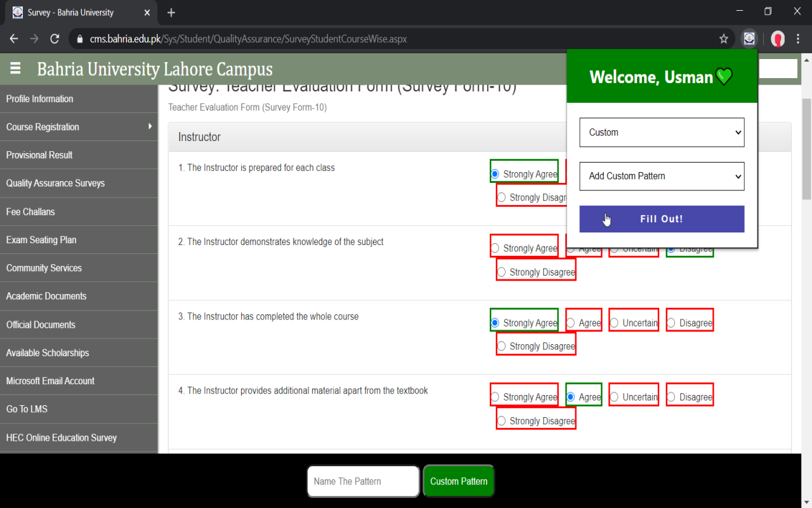Expand the Course Registration submenu
This screenshot has height=508, width=812.
[x=79, y=127]
